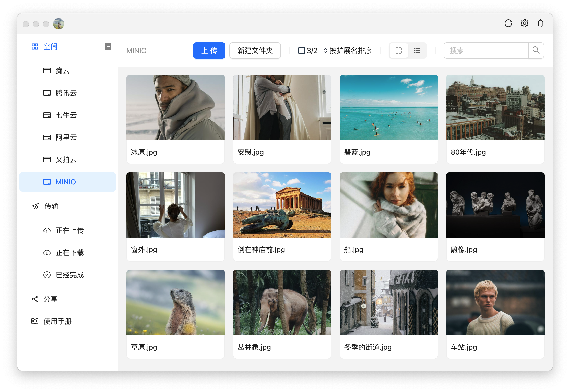The image size is (570, 392).
Task: Click the magnifier icon in the search box
Action: click(536, 51)
